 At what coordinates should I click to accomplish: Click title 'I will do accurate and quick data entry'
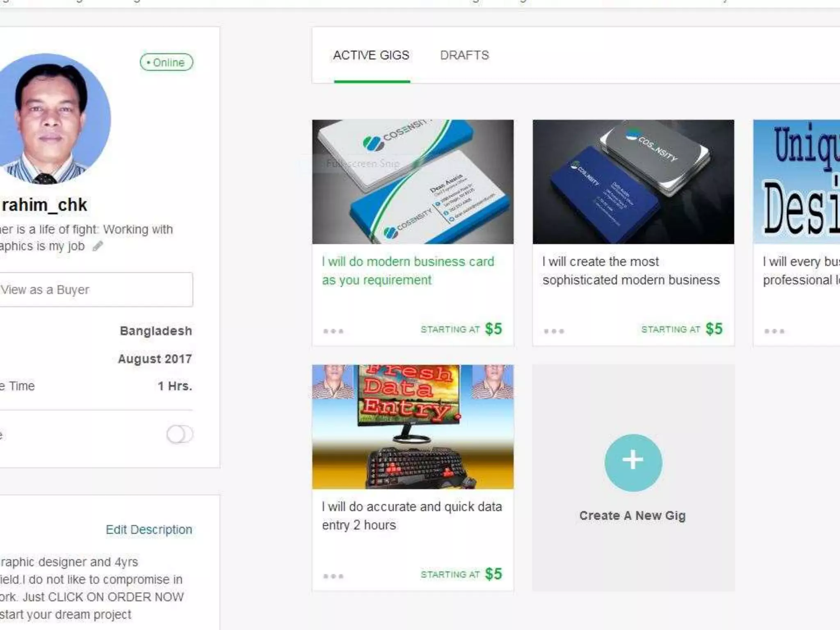[x=412, y=516]
